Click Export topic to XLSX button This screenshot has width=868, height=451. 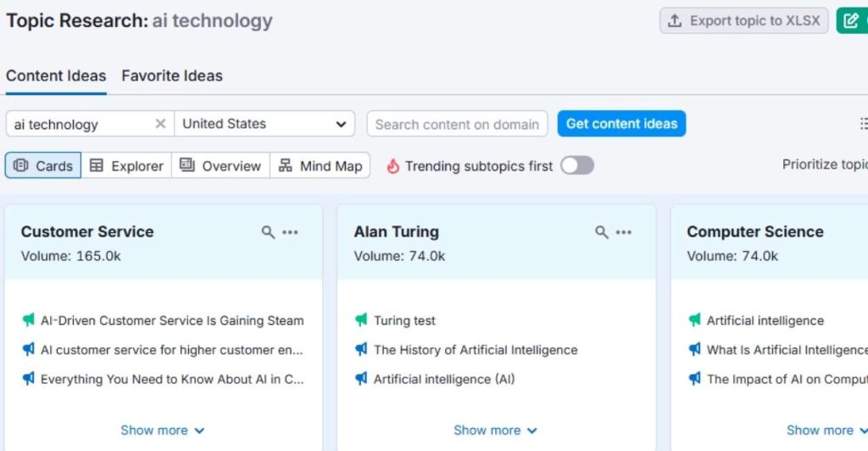744,21
